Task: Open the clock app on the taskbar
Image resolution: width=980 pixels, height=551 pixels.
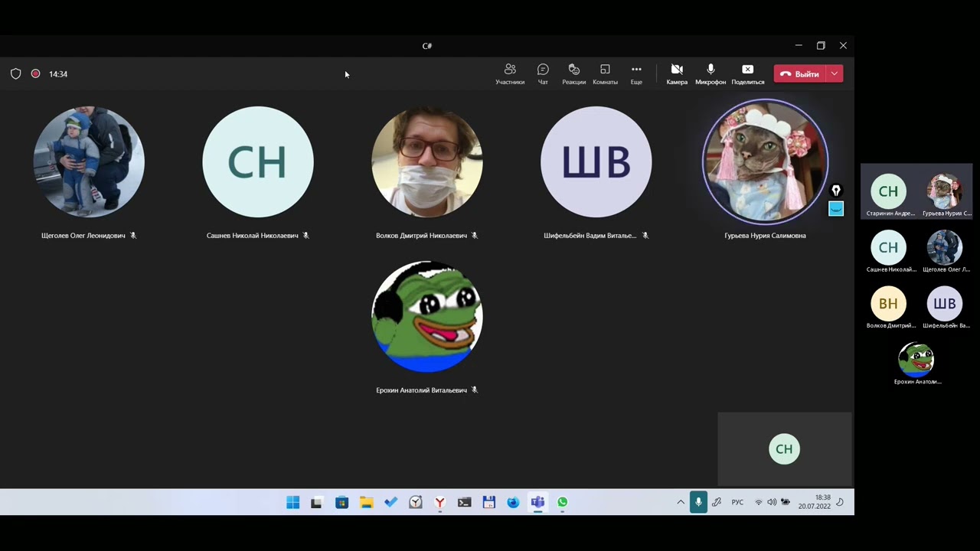Action: [415, 502]
